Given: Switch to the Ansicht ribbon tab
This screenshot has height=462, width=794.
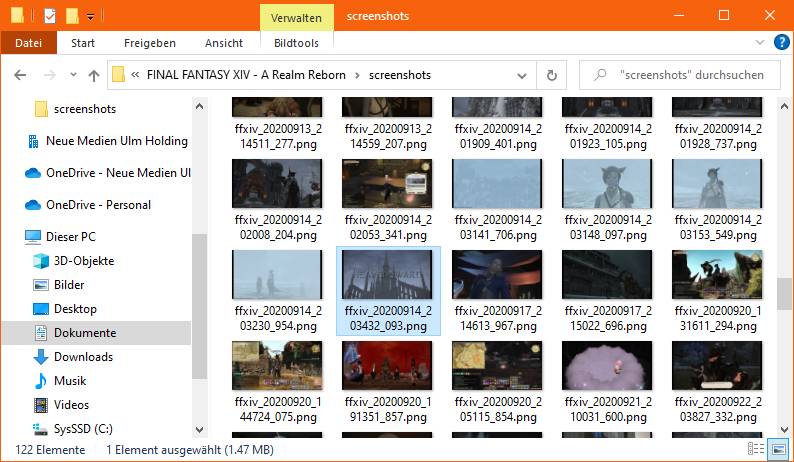Looking at the screenshot, I should coord(223,43).
